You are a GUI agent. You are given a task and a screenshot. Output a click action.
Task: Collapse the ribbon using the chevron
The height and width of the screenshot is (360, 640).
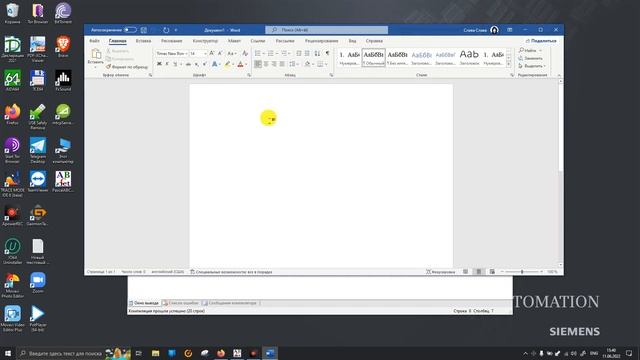pyautogui.click(x=559, y=76)
